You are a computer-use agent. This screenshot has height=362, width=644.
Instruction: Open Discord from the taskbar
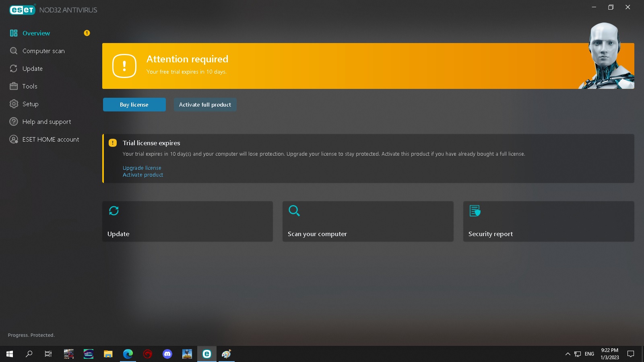point(167,354)
